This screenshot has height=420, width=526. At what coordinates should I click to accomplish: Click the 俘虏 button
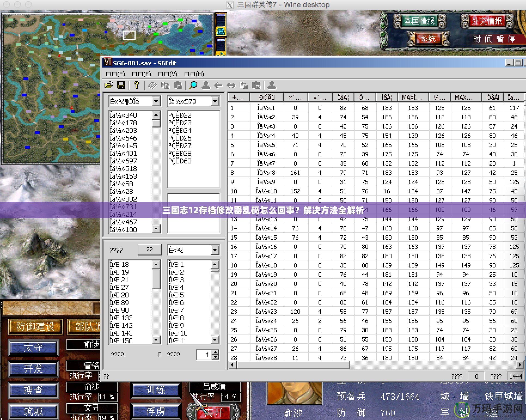point(156,411)
